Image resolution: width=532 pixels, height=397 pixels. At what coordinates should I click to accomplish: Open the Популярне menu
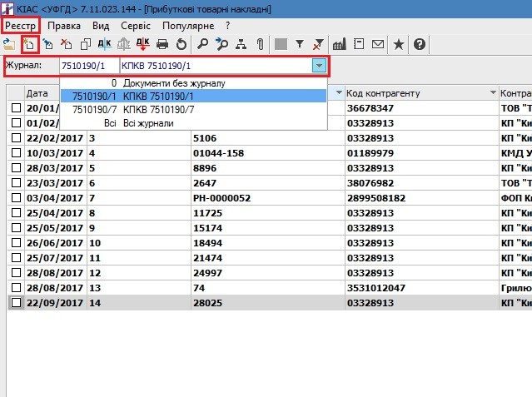(x=188, y=26)
